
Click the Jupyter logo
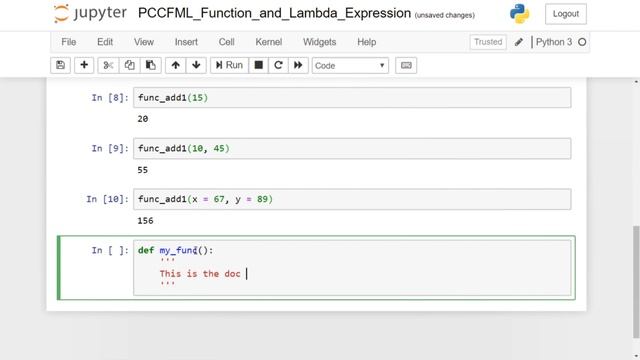tap(90, 13)
